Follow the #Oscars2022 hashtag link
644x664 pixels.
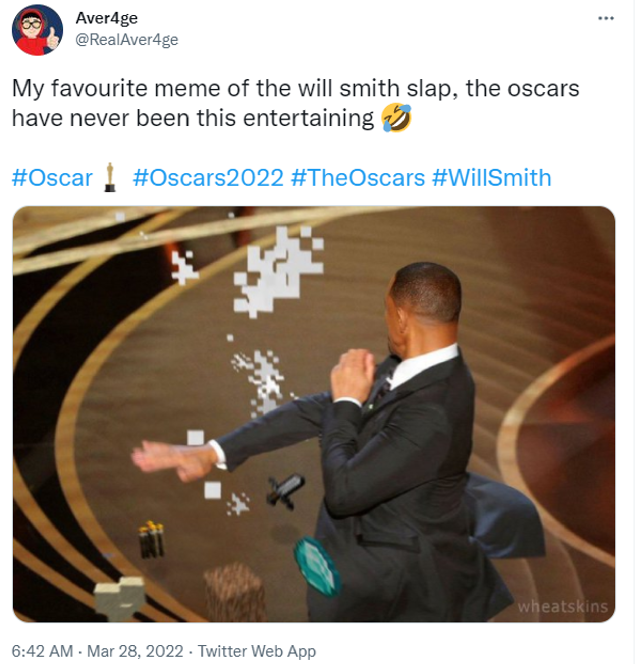[x=208, y=177]
